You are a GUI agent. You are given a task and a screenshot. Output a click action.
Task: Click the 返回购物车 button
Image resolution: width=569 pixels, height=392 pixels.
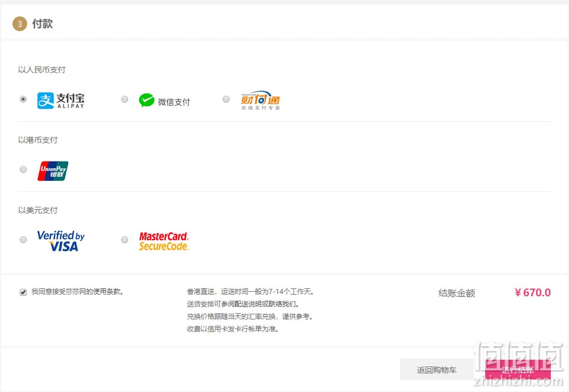437,370
